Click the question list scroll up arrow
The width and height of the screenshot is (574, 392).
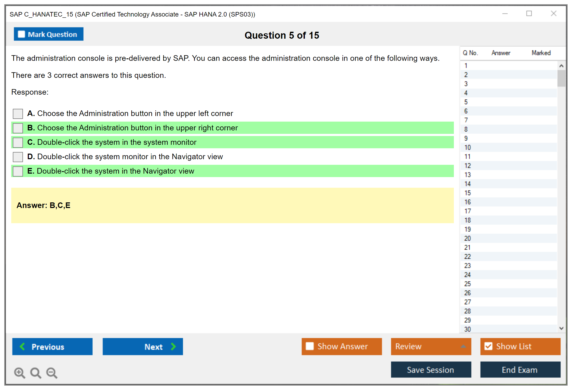561,66
